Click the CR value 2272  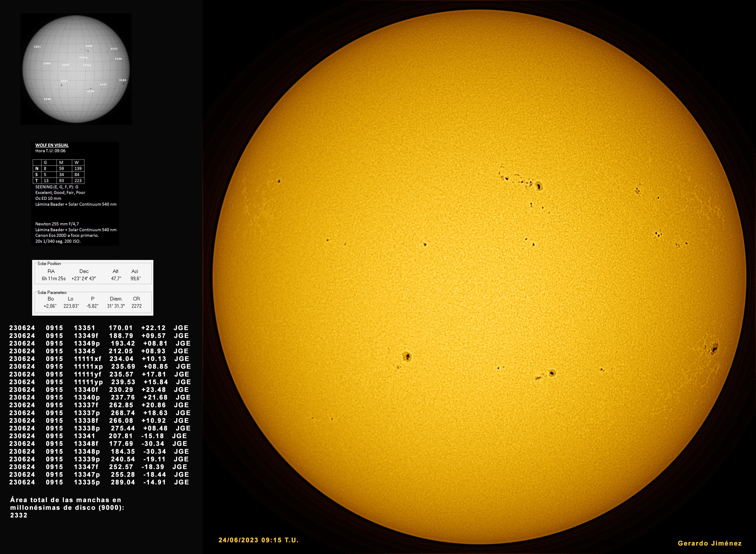(136, 306)
